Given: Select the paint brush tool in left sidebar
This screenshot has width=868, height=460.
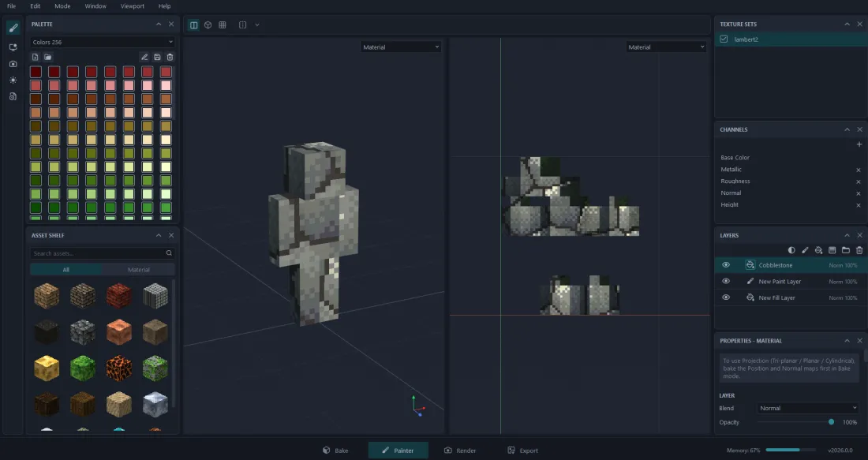Looking at the screenshot, I should [x=13, y=28].
